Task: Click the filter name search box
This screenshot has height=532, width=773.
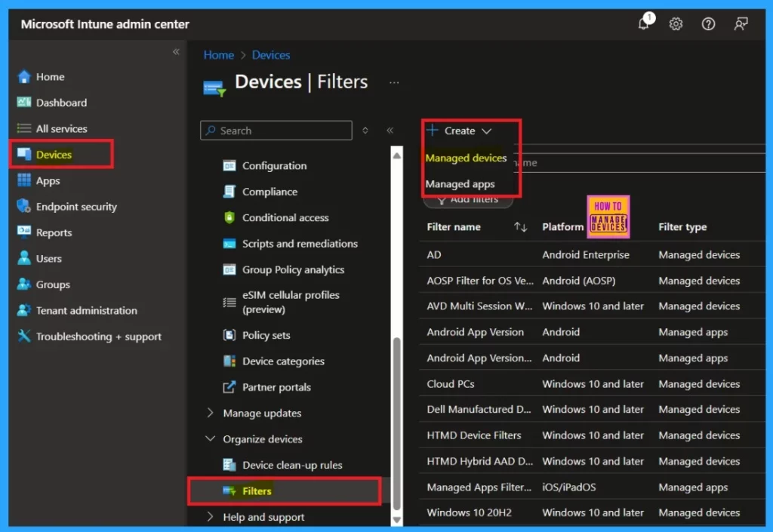Action: (x=639, y=162)
